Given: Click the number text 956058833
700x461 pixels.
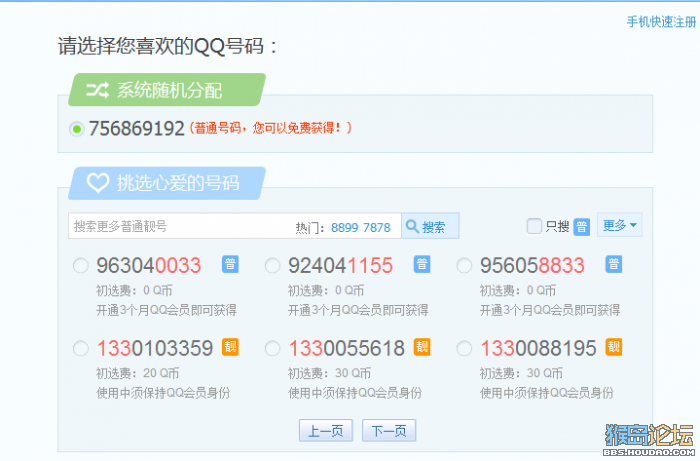Looking at the screenshot, I should click(532, 266).
